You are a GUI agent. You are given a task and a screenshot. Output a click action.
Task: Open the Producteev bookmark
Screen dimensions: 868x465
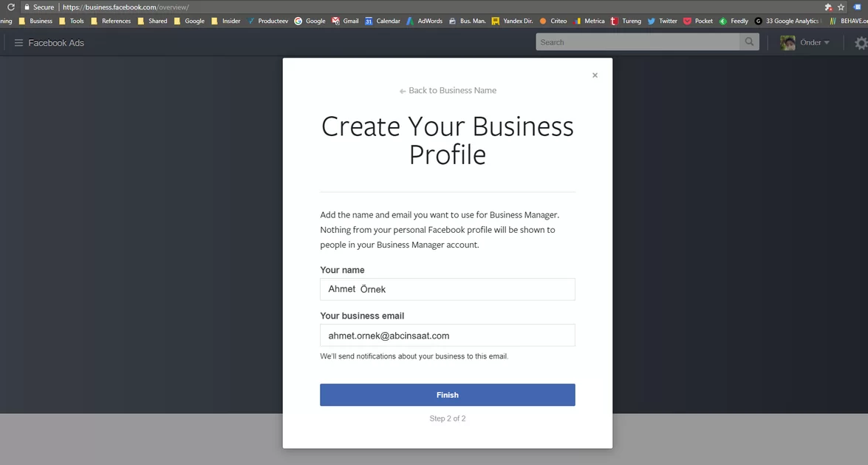point(268,21)
